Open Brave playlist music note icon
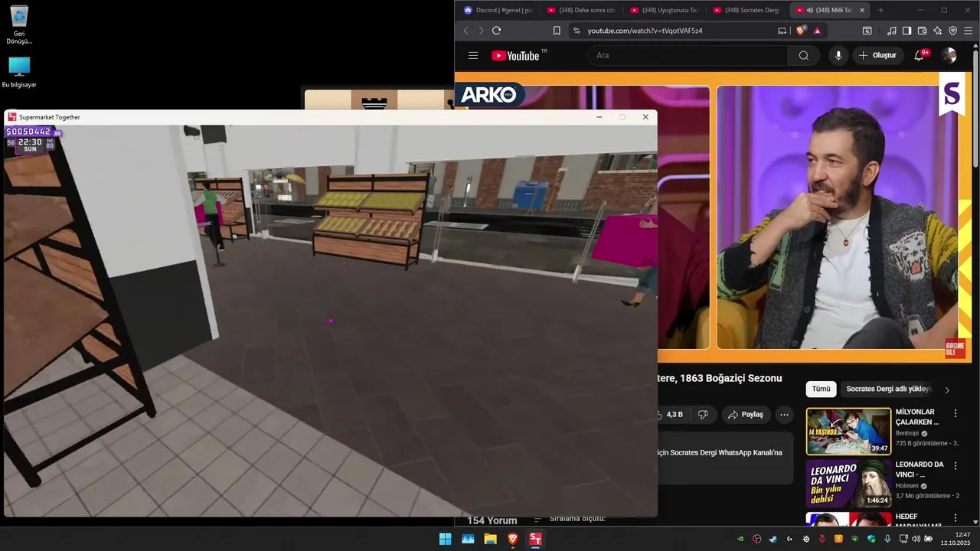The height and width of the screenshot is (551, 980). point(891,31)
